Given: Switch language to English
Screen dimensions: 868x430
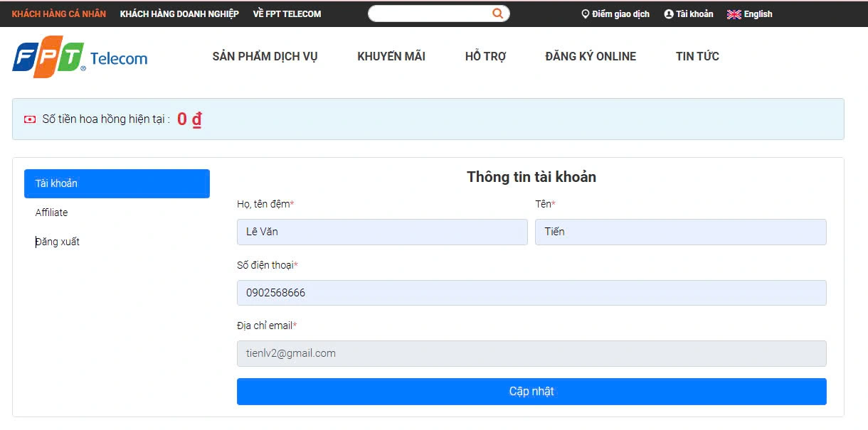Looking at the screenshot, I should (x=758, y=14).
